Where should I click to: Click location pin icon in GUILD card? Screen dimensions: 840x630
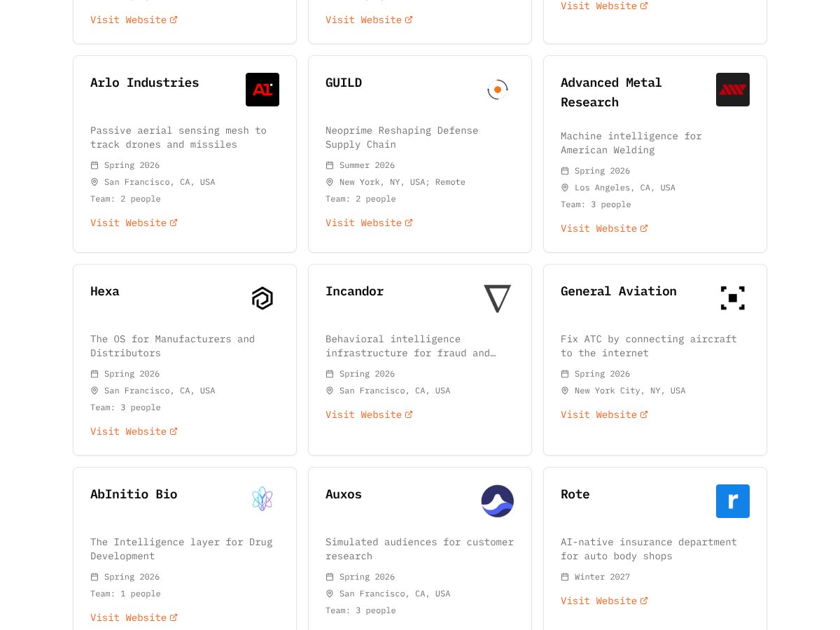330,182
